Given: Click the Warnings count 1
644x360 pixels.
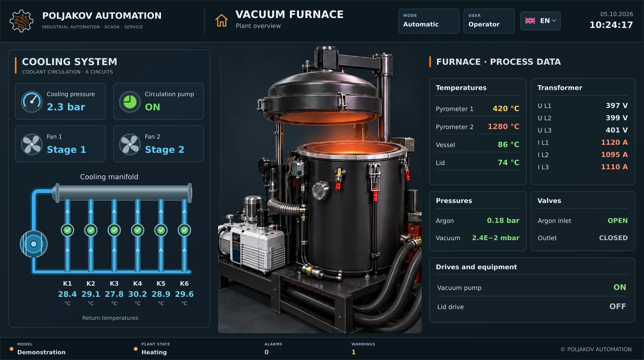Looking at the screenshot, I should [x=353, y=352].
